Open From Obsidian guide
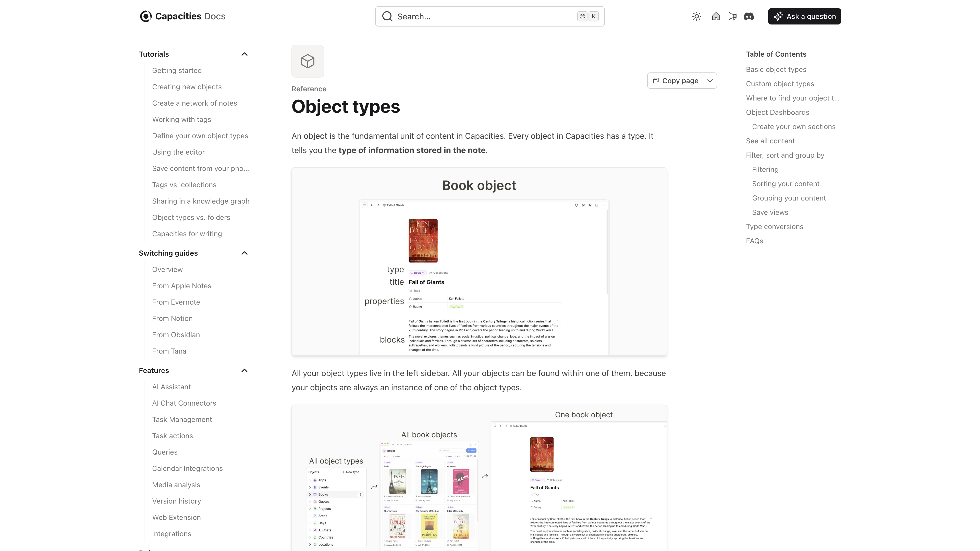 (176, 335)
